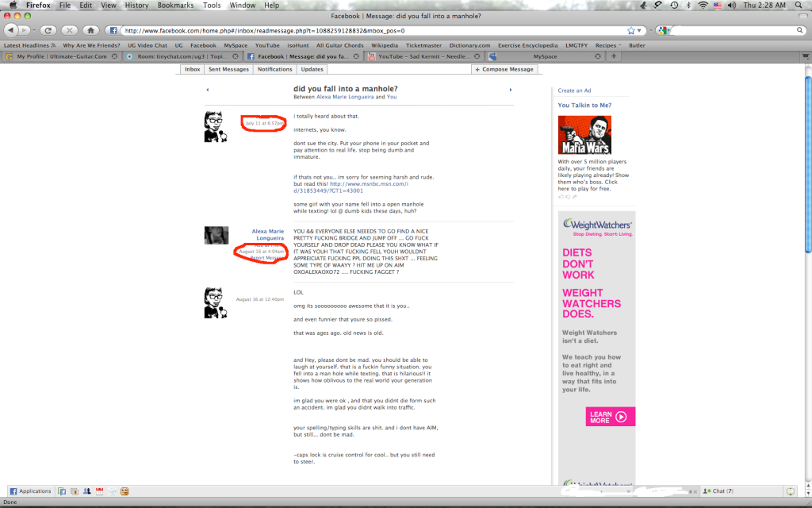Click the volume icon in the menu bar
This screenshot has height=508, width=812.
[732, 6]
